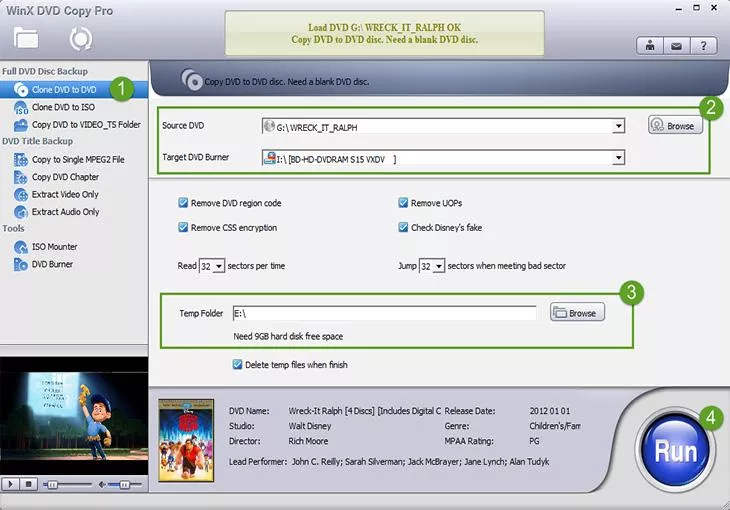Image resolution: width=730 pixels, height=510 pixels.
Task: Click the 'Full DVD Disc Backup' heading
Action: [45, 71]
